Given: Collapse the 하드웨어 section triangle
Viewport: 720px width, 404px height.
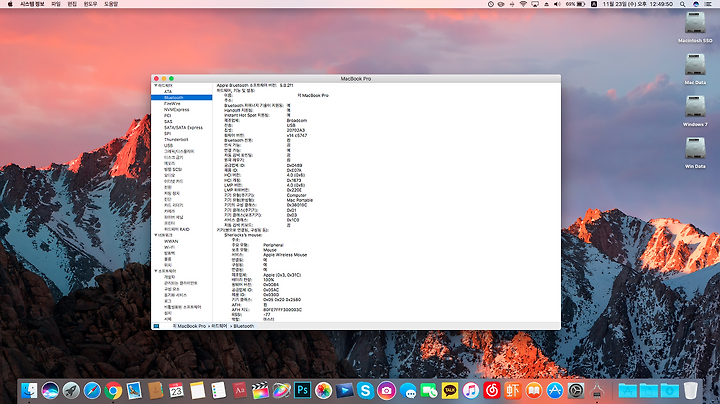Looking at the screenshot, I should coord(156,86).
